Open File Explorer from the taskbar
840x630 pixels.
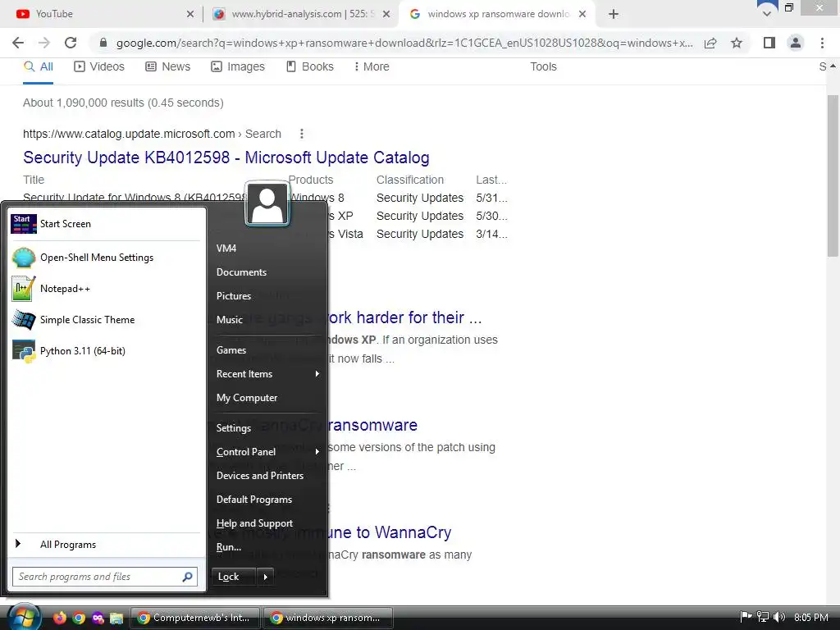116,618
